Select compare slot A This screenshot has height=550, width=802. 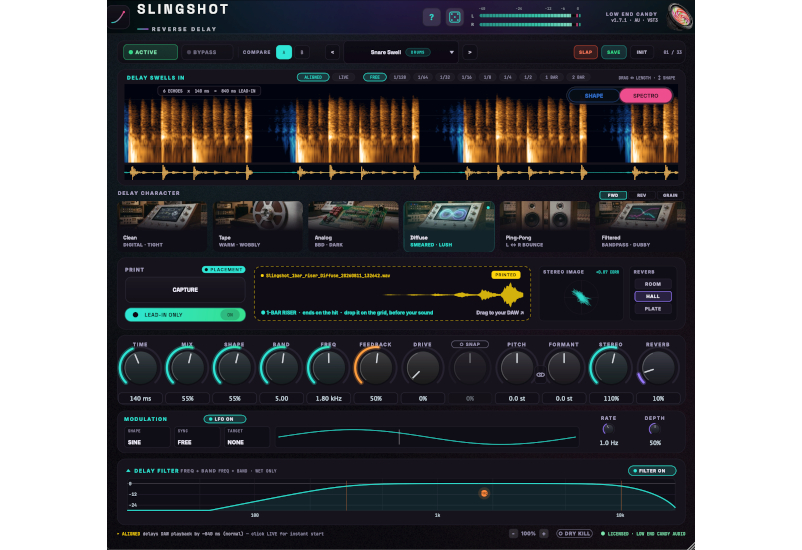284,52
